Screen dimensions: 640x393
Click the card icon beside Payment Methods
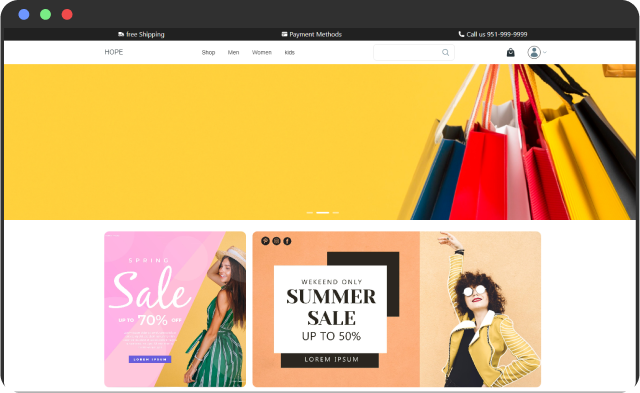[284, 34]
